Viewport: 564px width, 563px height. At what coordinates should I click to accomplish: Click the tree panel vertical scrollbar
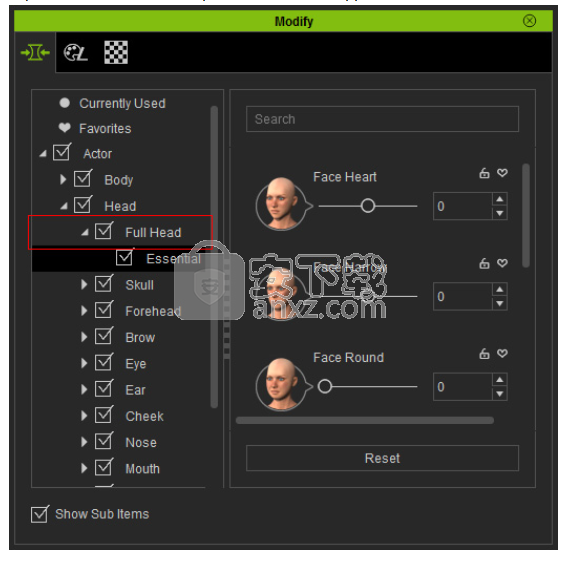coord(214,257)
